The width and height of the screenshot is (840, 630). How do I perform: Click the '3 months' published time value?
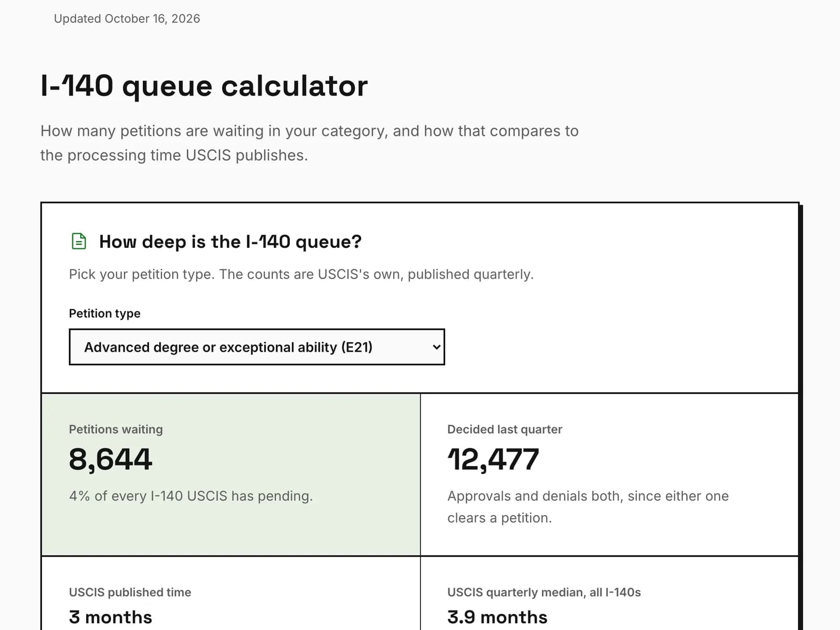click(x=110, y=617)
